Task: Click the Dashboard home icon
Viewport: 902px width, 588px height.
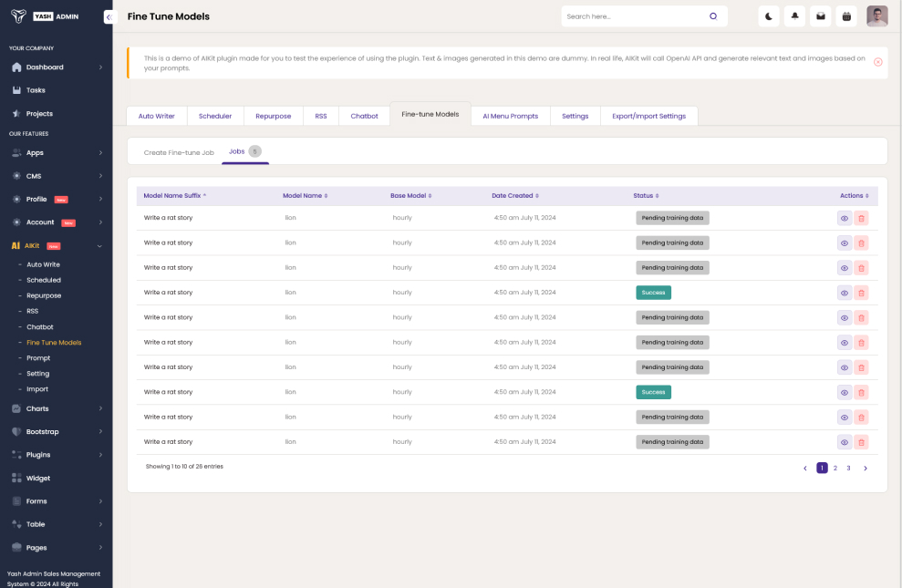Action: tap(16, 67)
